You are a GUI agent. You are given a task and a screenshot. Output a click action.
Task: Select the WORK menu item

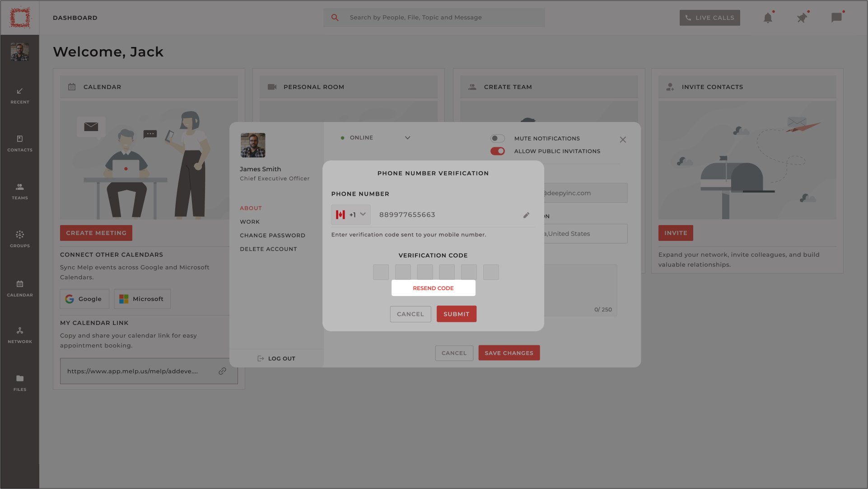tap(250, 222)
